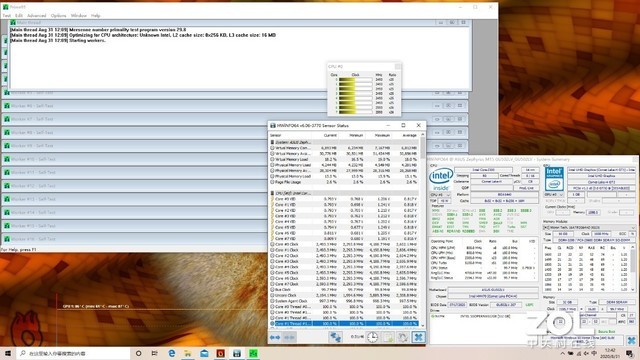
Task: Click the Worker #10 Self-Test window icon
Action: point(7,159)
